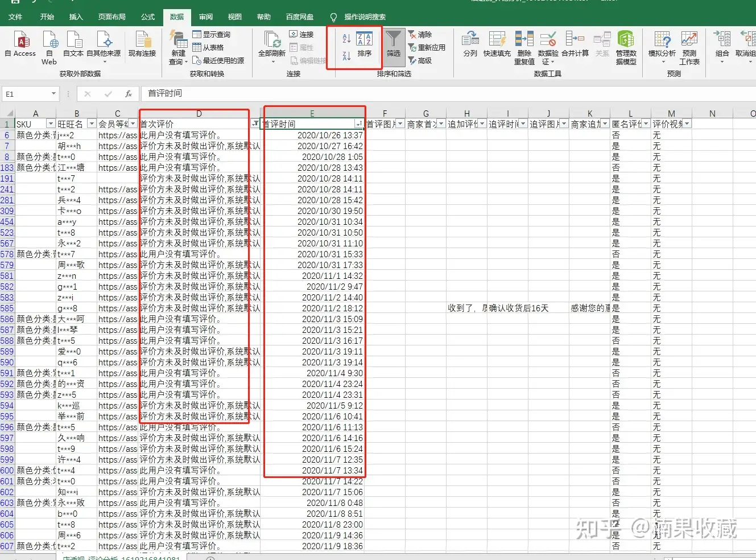Expand the Name Box dropdown arrow

(x=54, y=93)
